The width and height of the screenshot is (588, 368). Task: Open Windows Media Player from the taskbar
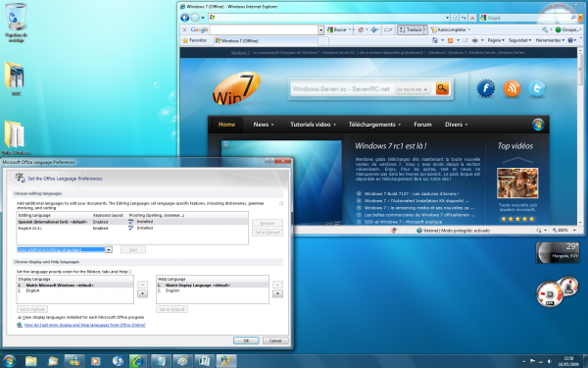(95, 361)
